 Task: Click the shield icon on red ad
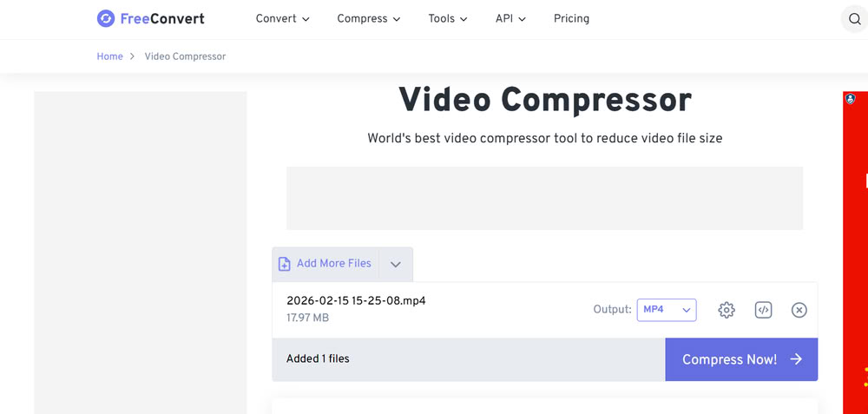click(x=851, y=99)
